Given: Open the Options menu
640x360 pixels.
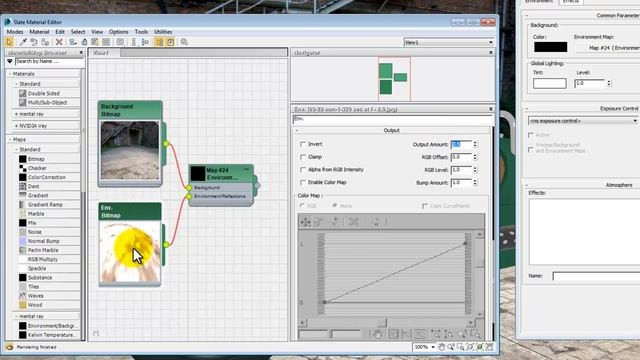Looking at the screenshot, I should click(x=118, y=32).
